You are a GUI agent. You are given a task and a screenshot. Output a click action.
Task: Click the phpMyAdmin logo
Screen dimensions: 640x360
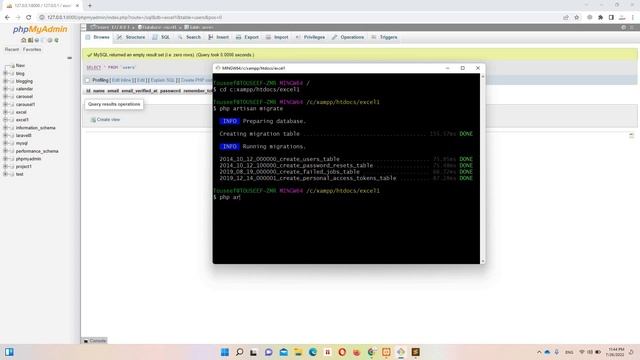[x=40, y=29]
